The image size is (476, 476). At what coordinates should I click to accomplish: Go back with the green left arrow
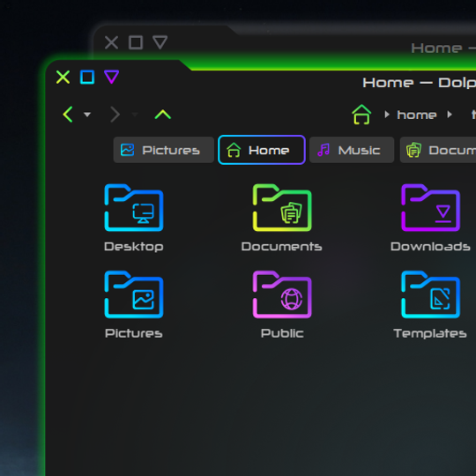coord(68,114)
